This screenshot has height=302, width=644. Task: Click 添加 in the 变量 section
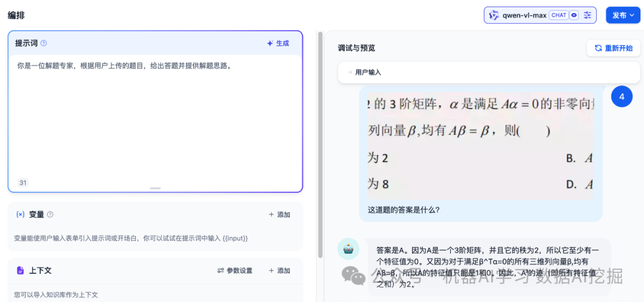point(279,215)
